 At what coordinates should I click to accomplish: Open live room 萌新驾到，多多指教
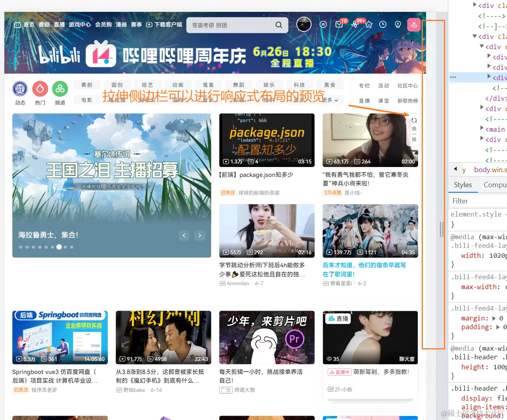tap(381, 372)
